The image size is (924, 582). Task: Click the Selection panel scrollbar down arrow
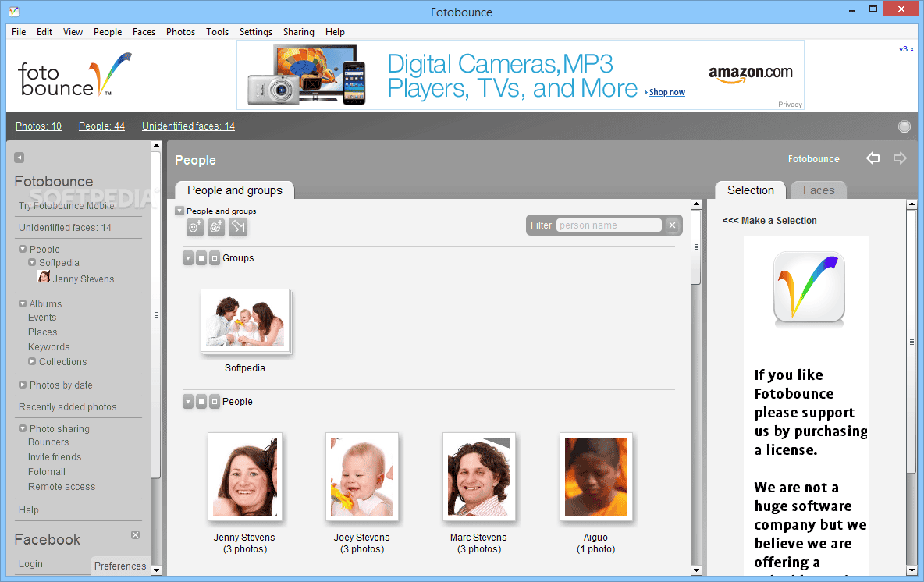click(912, 570)
